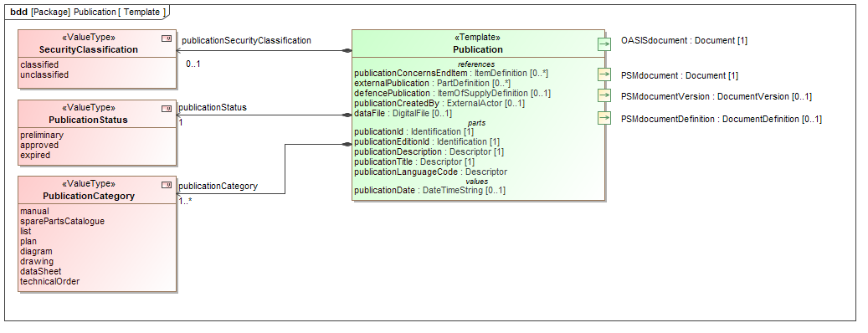868x333 pixels.
Task: Select the publicationDescription part property
Action: (429, 151)
